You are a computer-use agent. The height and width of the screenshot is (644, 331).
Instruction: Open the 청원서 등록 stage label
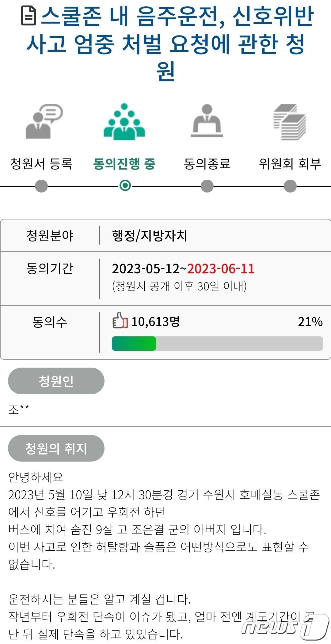(41, 163)
